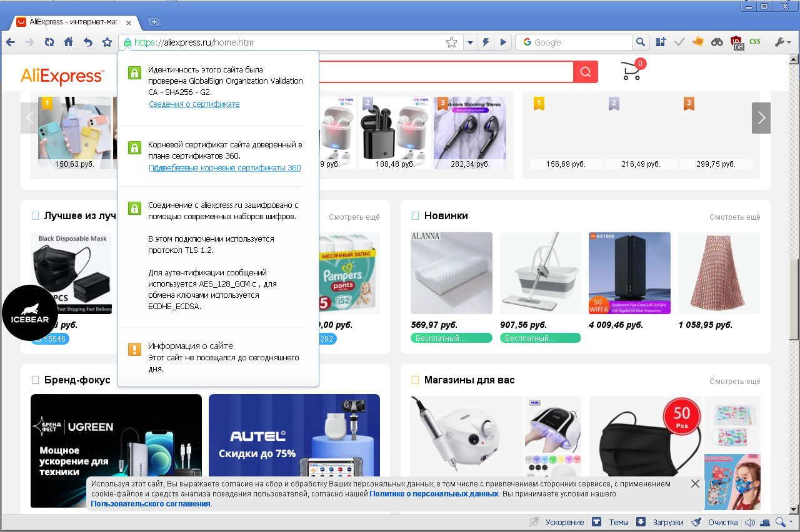Image resolution: width=800 pixels, height=532 pixels.
Task: Open the trusted root certificates 360 link
Action: (x=225, y=167)
